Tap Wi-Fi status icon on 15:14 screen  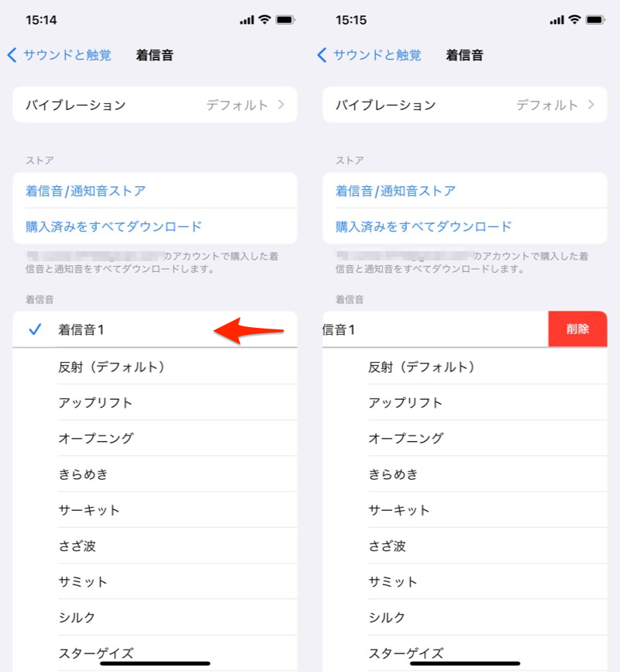(264, 19)
